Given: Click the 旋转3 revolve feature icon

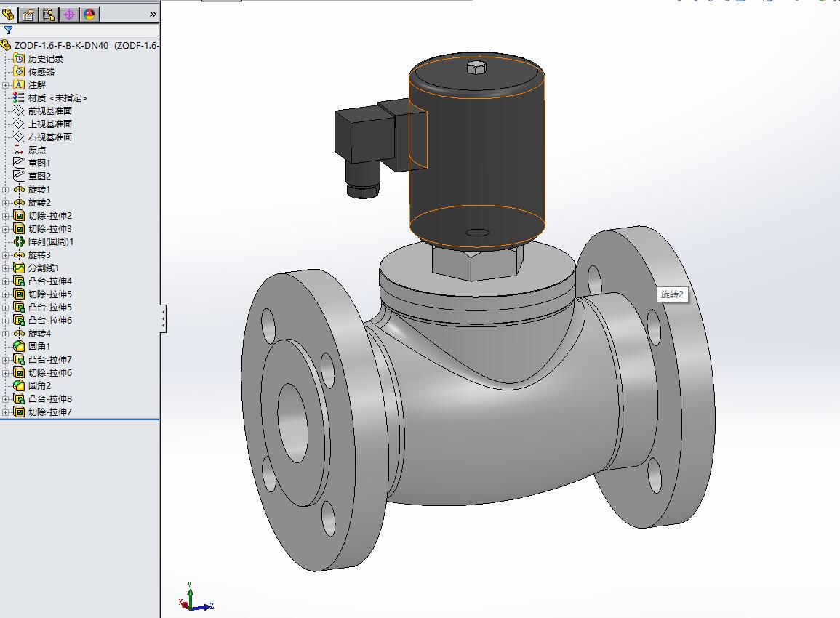Looking at the screenshot, I should [19, 255].
